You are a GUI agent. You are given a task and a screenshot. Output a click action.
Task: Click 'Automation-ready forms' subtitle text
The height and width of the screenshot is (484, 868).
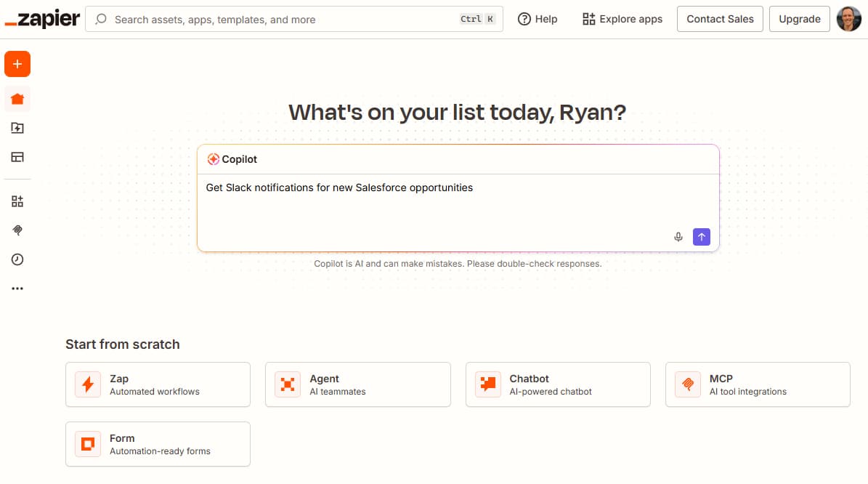(160, 451)
